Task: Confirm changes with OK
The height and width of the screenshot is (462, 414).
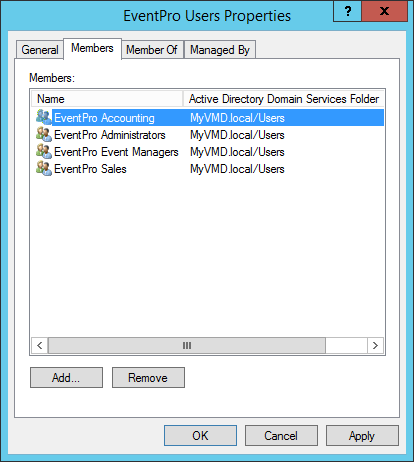Action: pyautogui.click(x=200, y=435)
